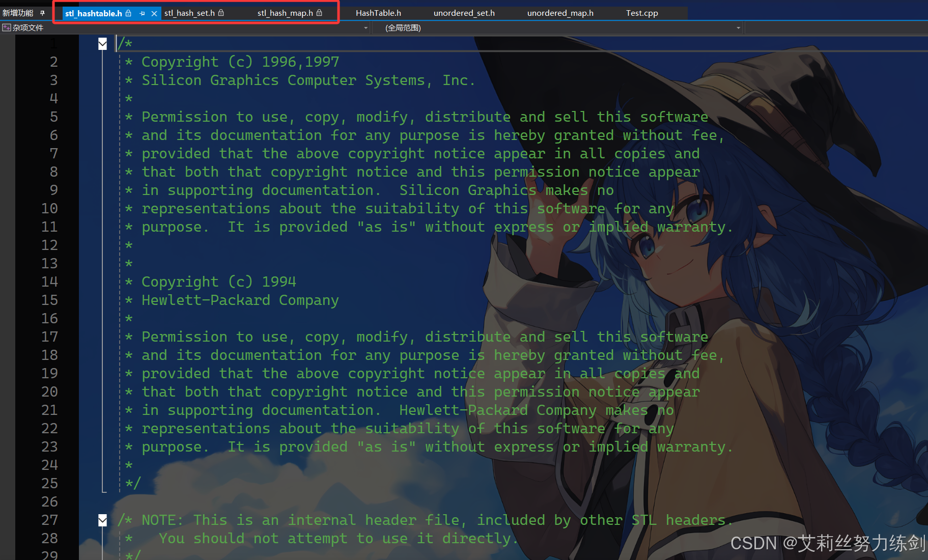Click the closing '*/' on line 25
Viewport: 928px width, 560px height.
tap(133, 483)
